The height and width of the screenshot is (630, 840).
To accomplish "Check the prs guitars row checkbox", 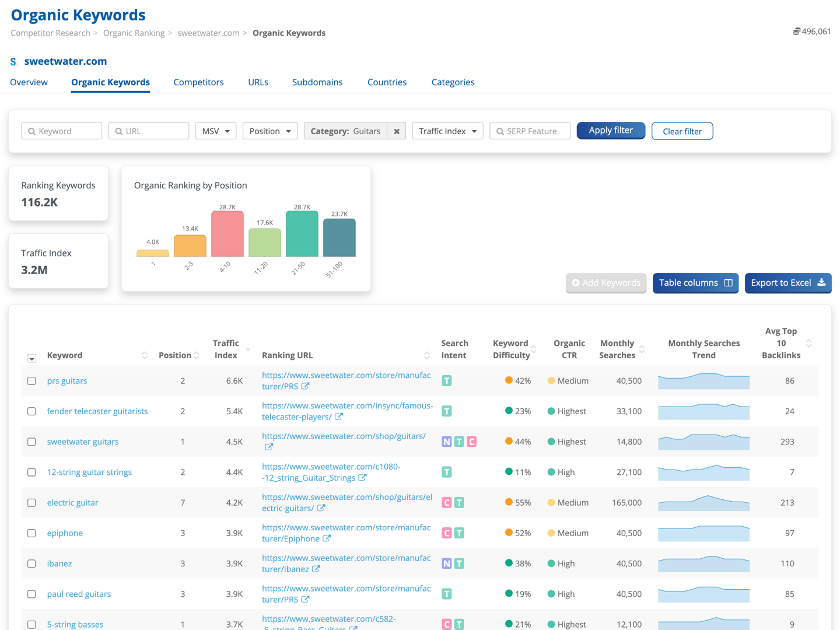I will pyautogui.click(x=32, y=381).
